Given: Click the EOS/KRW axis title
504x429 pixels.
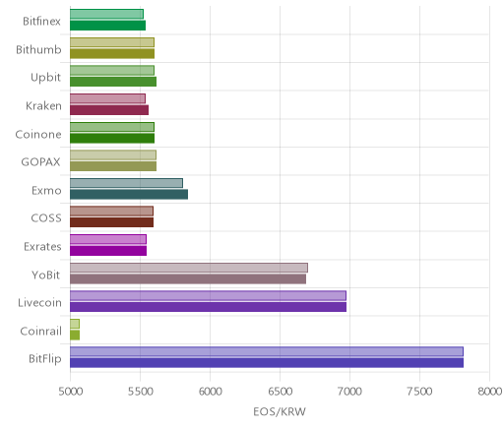Looking at the screenshot, I should tap(280, 411).
